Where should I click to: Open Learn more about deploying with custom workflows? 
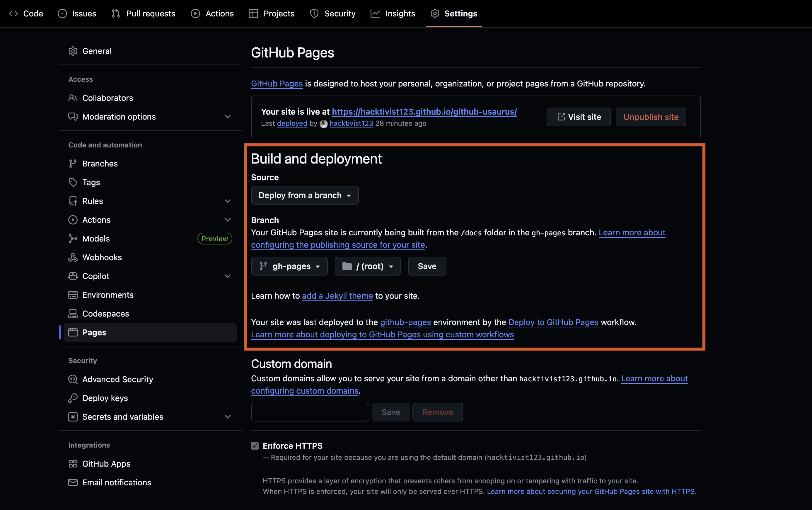point(382,335)
